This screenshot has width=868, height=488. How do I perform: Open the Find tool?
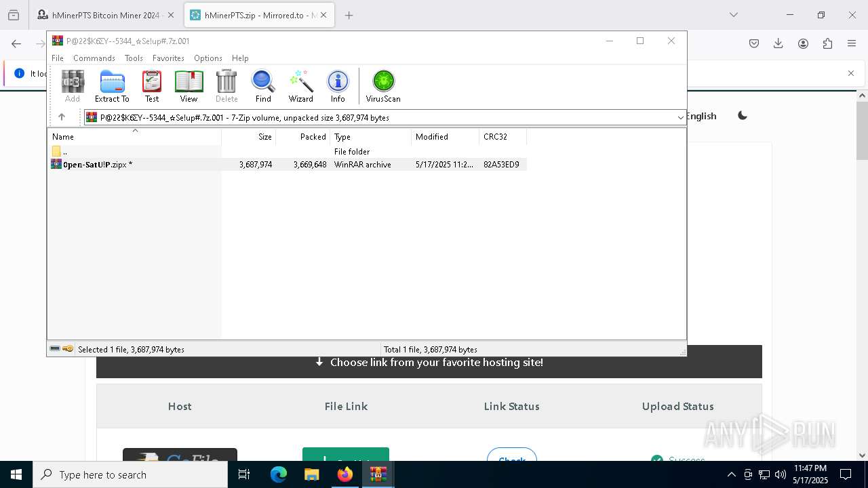(263, 87)
